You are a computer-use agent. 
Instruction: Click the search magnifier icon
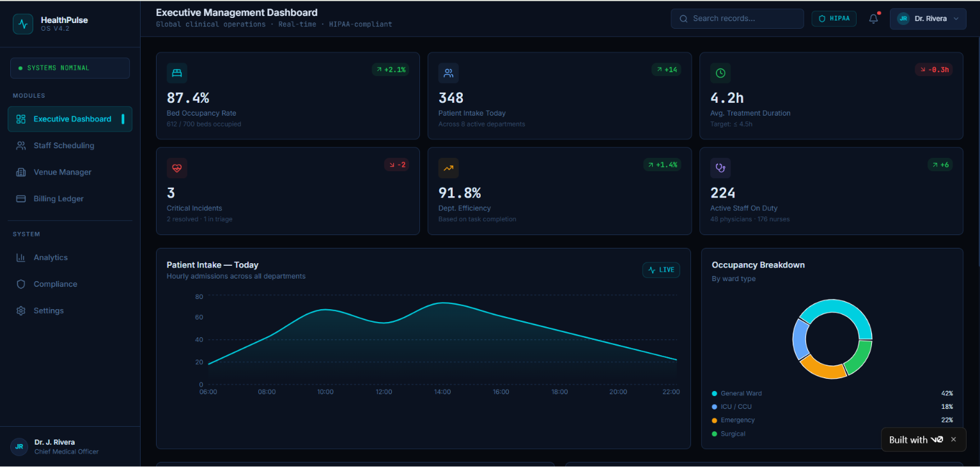(683, 19)
